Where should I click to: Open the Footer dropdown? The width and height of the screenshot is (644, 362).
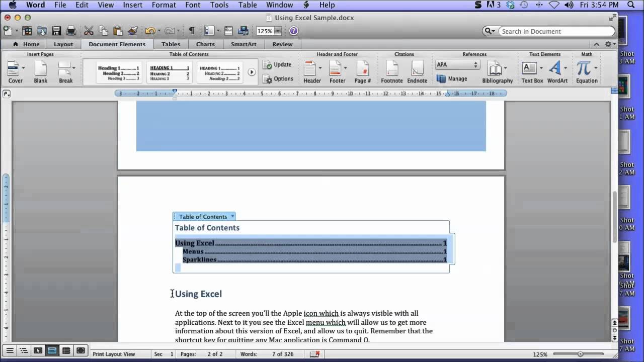click(345, 68)
